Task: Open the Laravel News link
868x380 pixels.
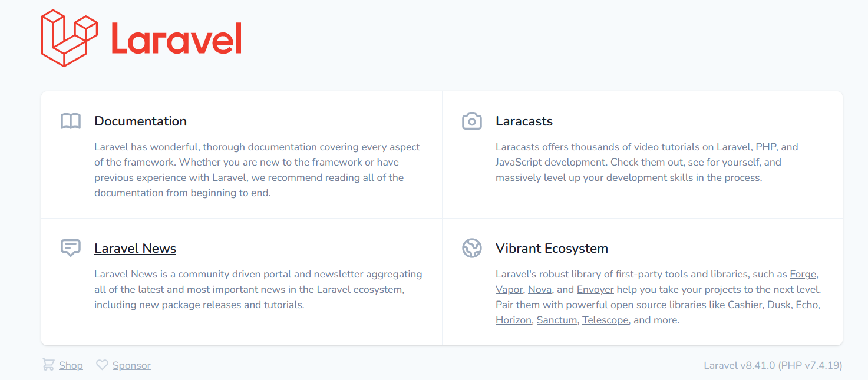Action: (x=135, y=248)
